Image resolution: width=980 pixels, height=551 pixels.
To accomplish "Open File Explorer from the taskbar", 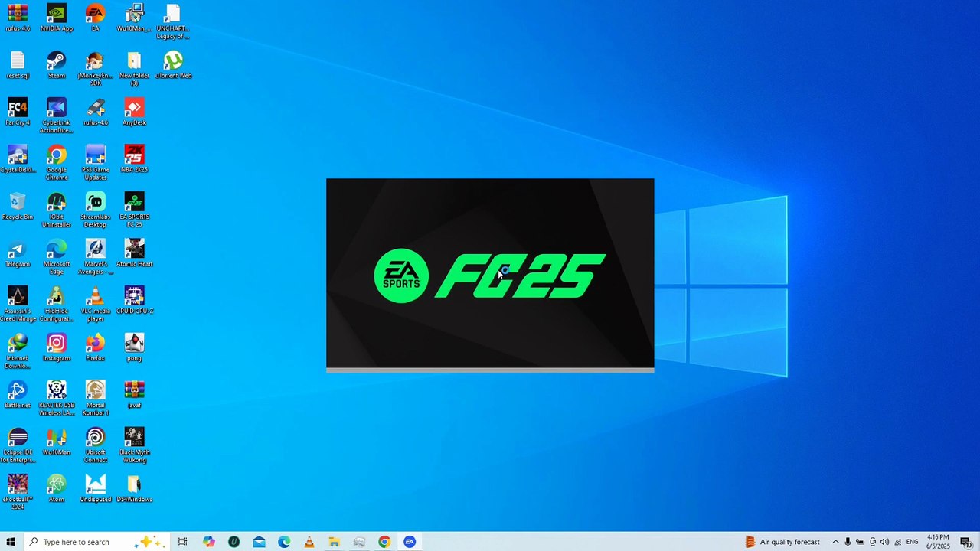I will (334, 542).
